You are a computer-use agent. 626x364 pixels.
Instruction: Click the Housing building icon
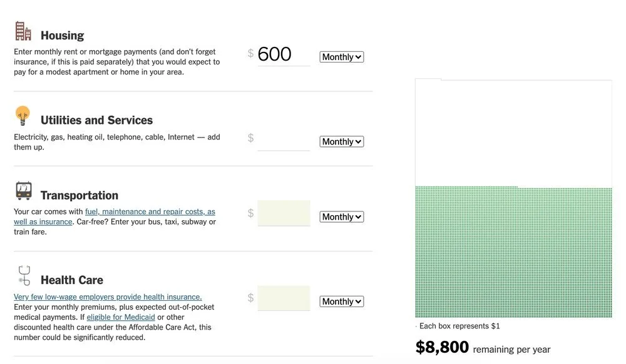click(x=23, y=31)
